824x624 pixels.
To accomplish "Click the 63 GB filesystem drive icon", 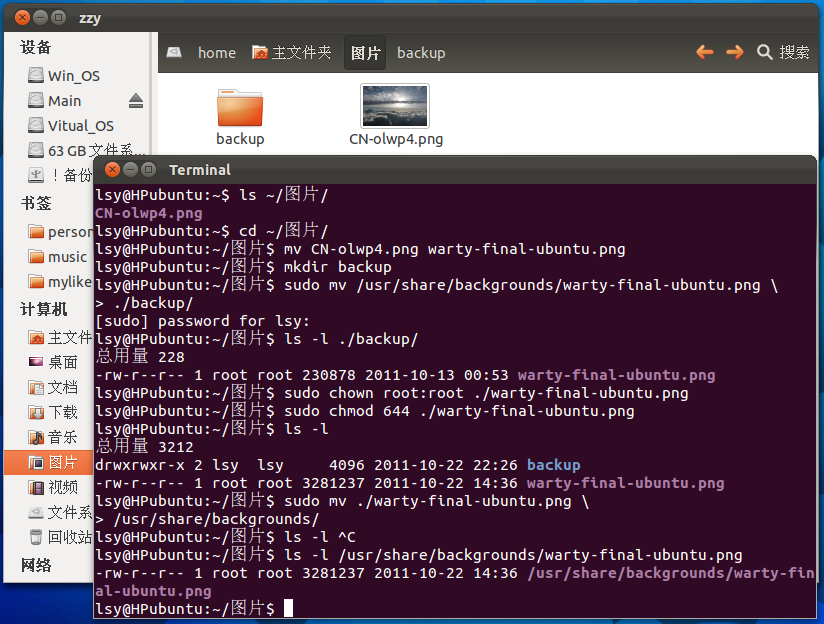I will point(36,150).
